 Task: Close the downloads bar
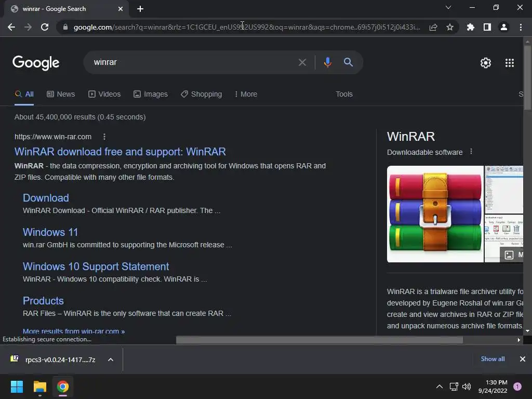pos(523,359)
